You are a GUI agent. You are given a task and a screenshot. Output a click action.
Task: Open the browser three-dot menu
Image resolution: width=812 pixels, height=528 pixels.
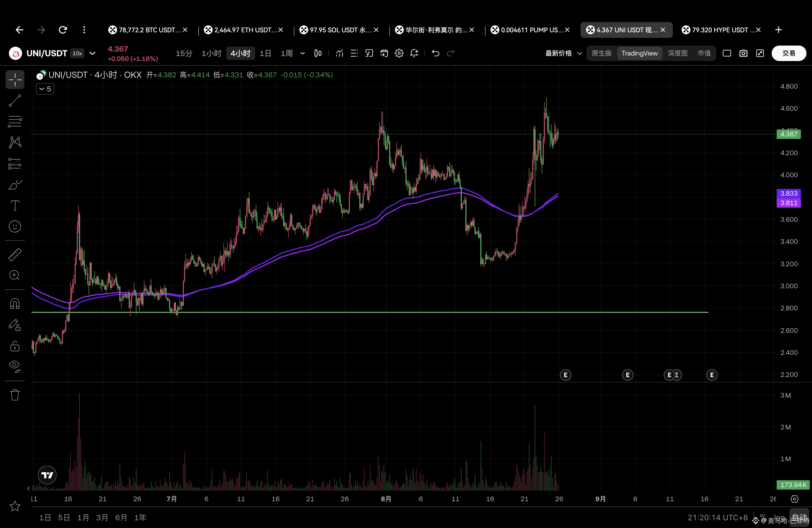click(84, 30)
